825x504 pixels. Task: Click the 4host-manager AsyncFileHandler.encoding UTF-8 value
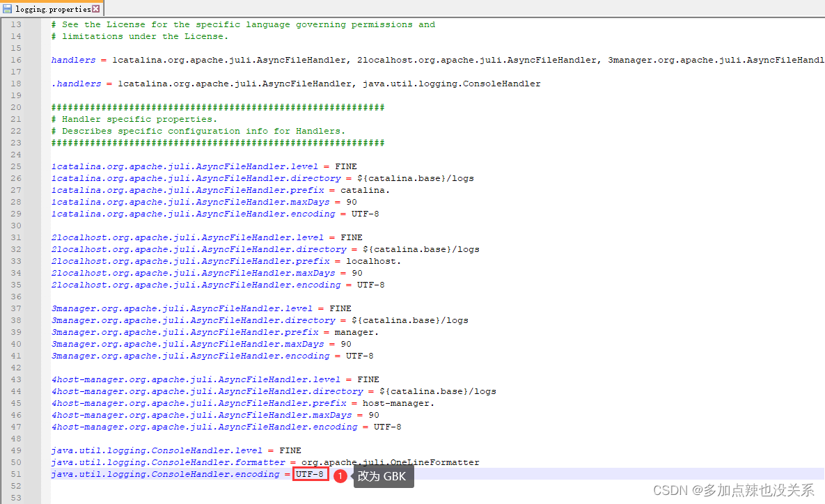click(388, 427)
